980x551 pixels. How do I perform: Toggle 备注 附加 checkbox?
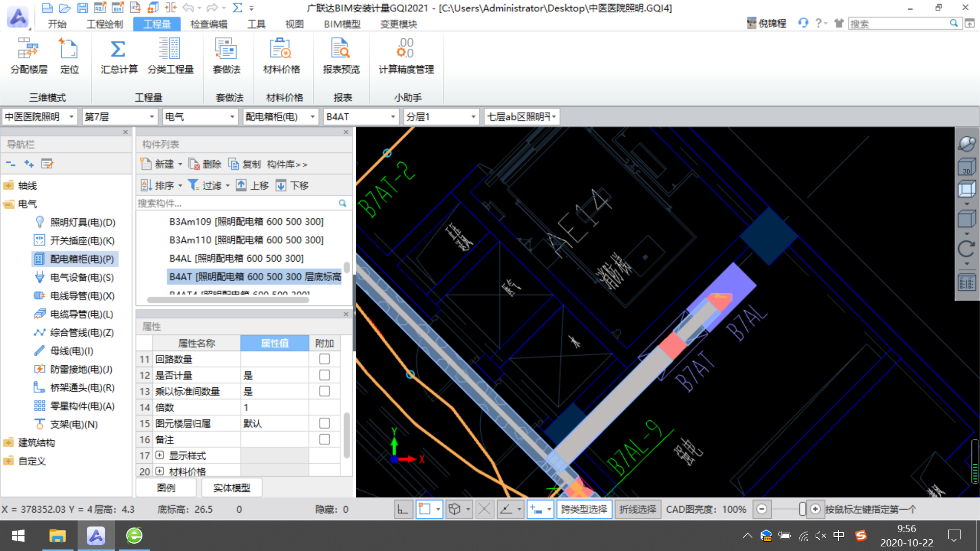coord(325,439)
